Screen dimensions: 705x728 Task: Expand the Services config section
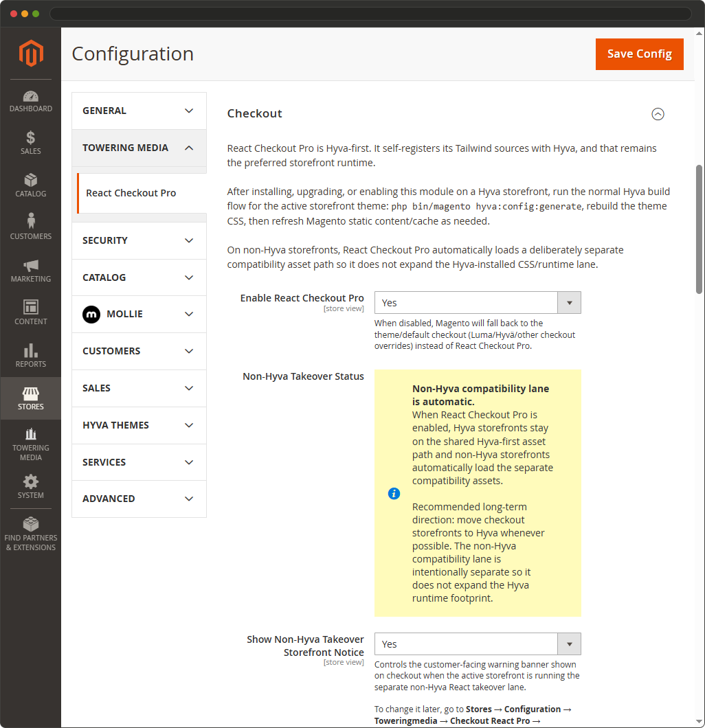coord(139,462)
